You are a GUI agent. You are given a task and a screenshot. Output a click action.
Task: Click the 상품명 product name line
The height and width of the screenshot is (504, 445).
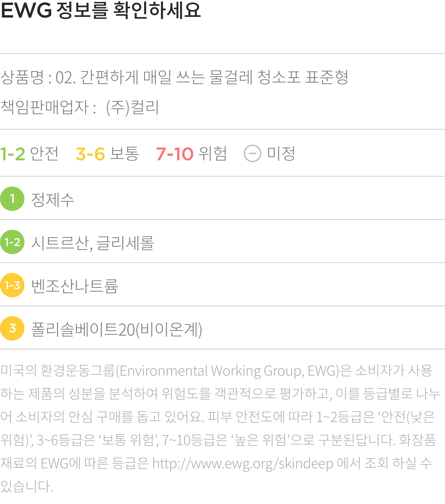(174, 77)
